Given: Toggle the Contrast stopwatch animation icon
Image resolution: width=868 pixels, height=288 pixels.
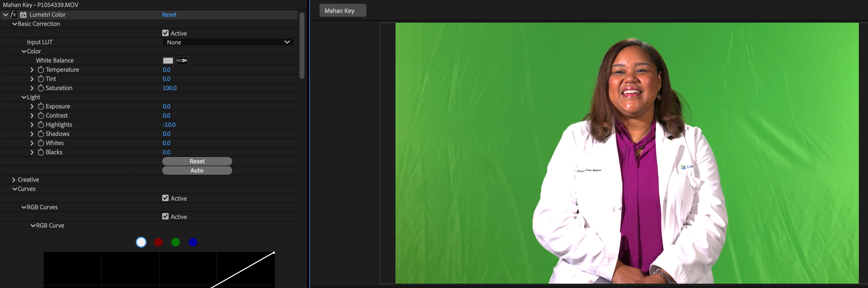Looking at the screenshot, I should coord(41,115).
